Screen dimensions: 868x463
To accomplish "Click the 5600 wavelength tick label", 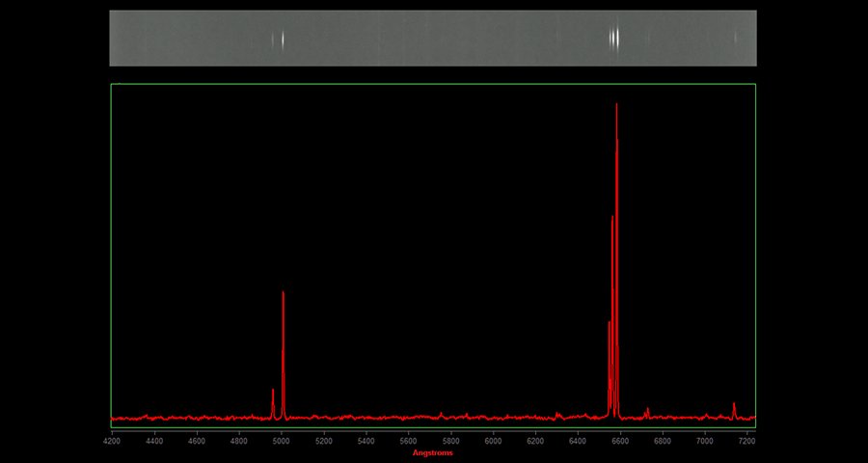I will click(x=408, y=441).
